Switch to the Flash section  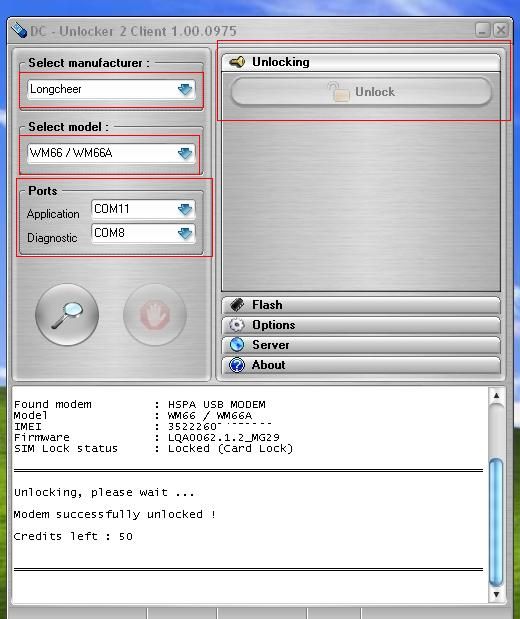point(361,305)
